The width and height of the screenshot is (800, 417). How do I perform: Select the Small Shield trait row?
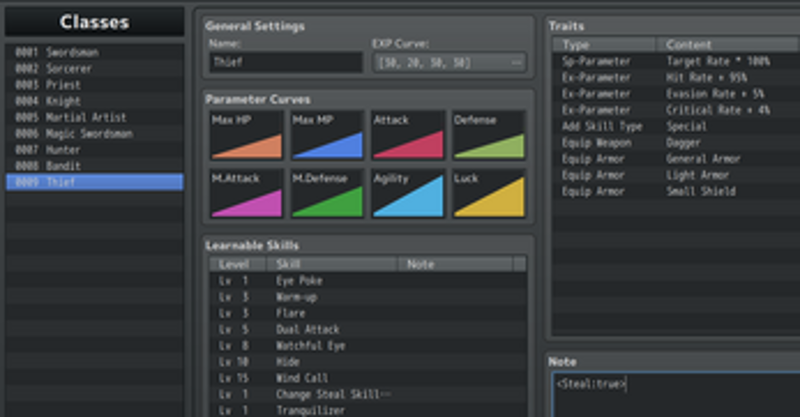[x=677, y=191]
